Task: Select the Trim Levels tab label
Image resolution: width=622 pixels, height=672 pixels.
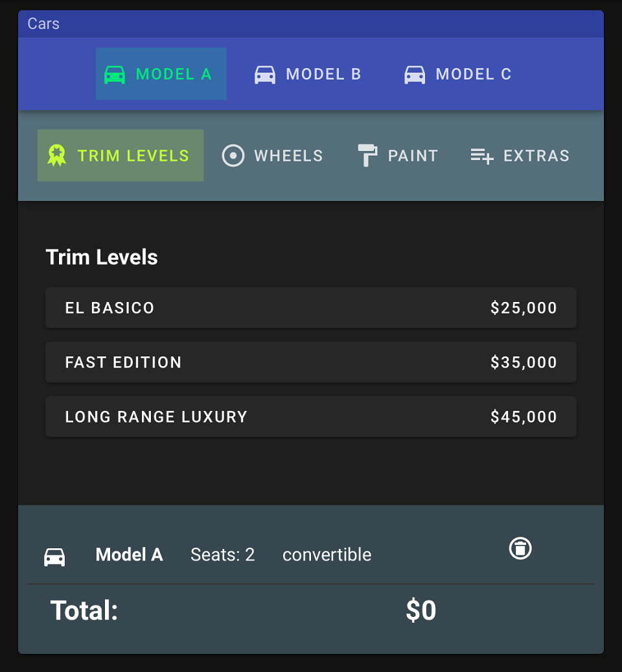Action: 133,156
